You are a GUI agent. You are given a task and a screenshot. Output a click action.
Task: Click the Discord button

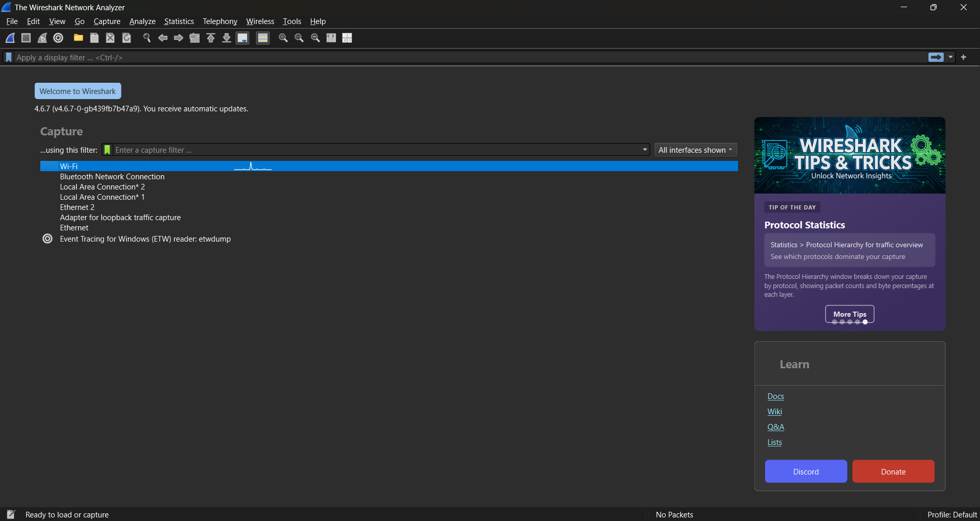pos(806,471)
